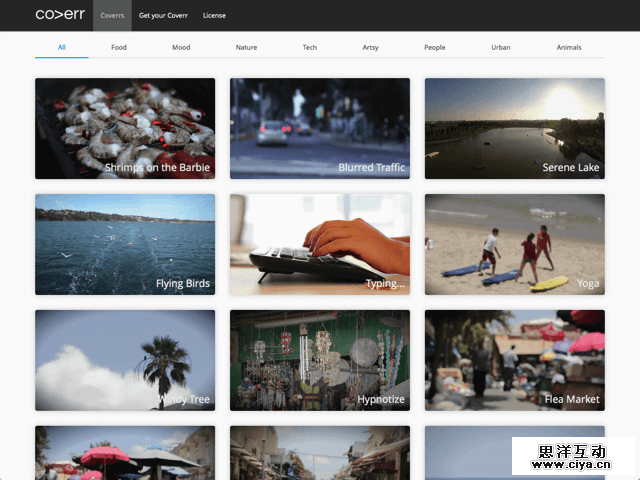Viewport: 640px width, 480px height.
Task: Open the License page
Action: point(214,16)
